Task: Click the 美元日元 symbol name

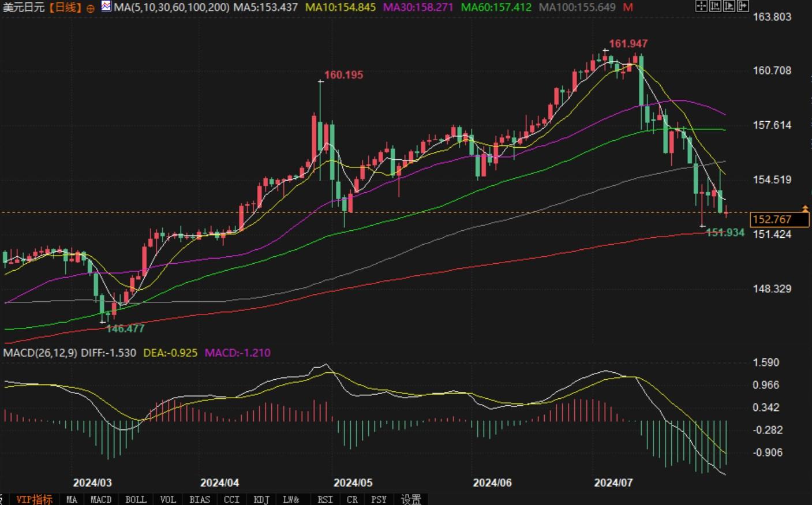Action: tap(24, 8)
